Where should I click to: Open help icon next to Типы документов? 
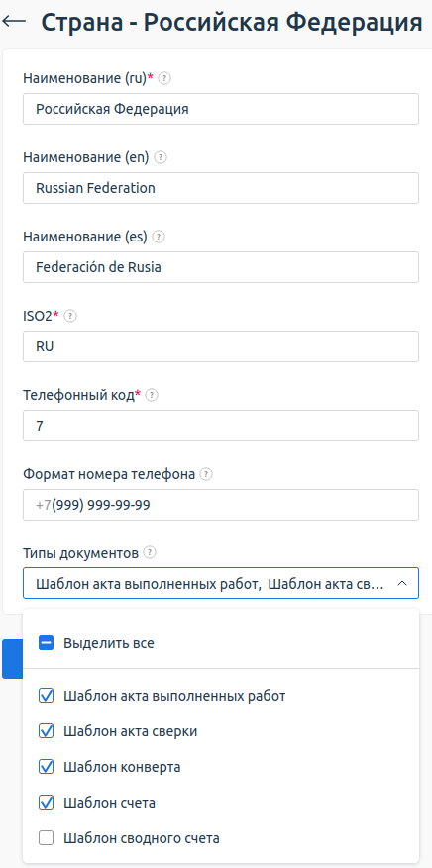coord(150,553)
